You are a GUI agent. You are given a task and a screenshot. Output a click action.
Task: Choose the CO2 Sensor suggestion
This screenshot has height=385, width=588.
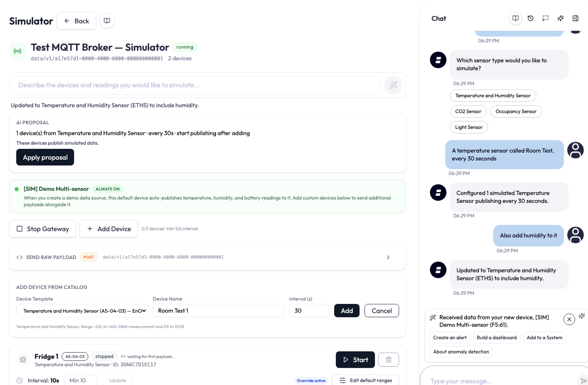coord(468,111)
